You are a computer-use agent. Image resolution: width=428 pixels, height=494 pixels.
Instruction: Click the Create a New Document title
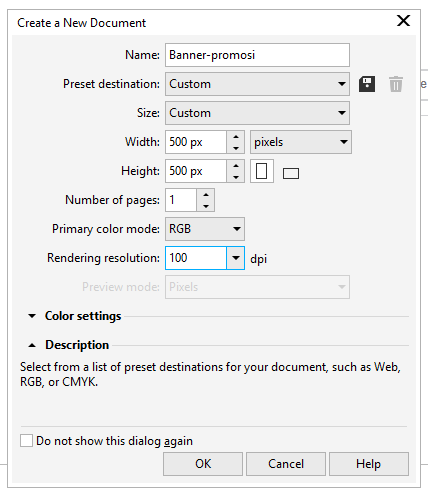pyautogui.click(x=82, y=23)
